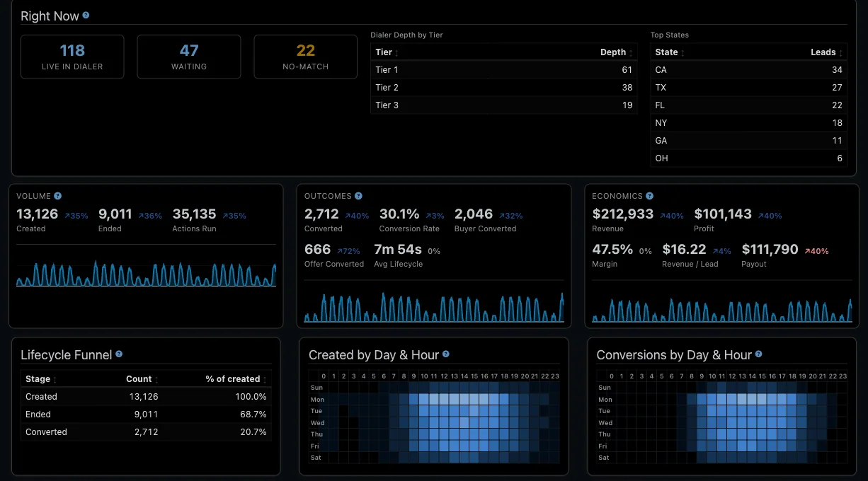Click the help icon next to ECONOMICS
This screenshot has height=481, width=868.
pos(649,196)
